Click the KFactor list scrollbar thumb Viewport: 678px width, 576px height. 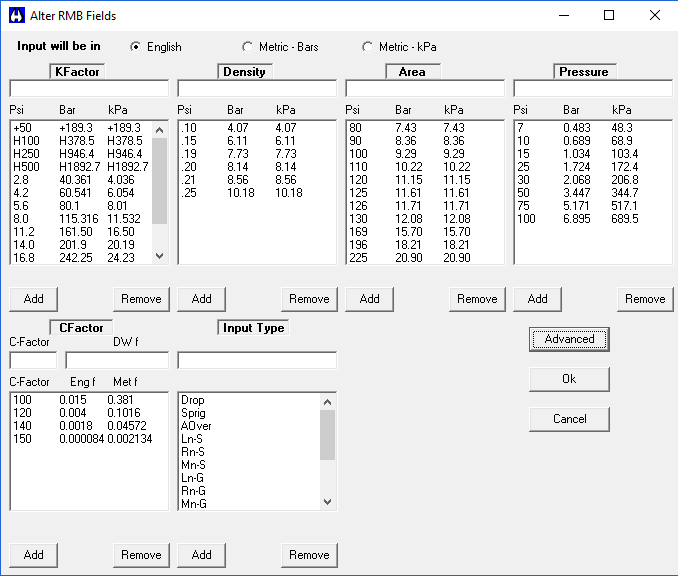click(160, 181)
